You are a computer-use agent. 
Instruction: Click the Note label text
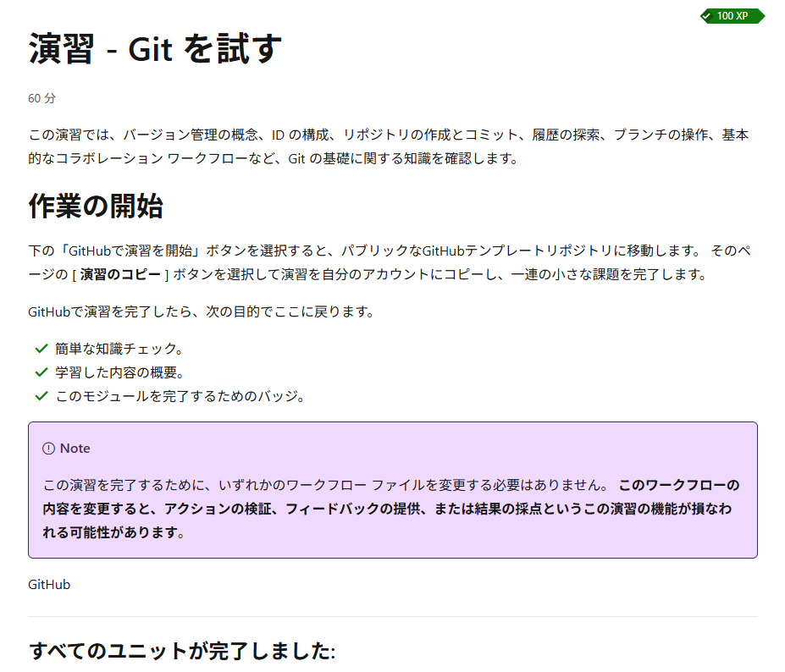click(75, 449)
